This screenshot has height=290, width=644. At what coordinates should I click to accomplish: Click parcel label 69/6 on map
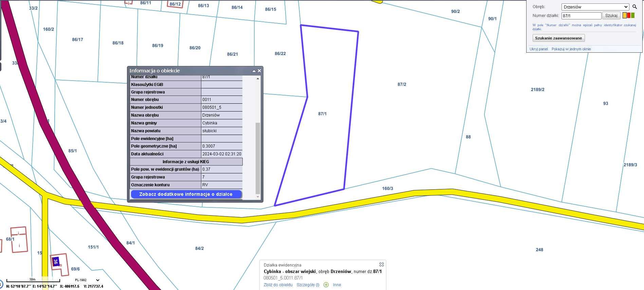coord(75,269)
